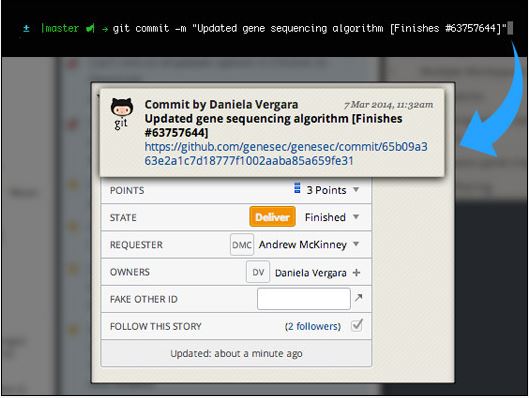Click the green branch status icon in terminal

90,28
